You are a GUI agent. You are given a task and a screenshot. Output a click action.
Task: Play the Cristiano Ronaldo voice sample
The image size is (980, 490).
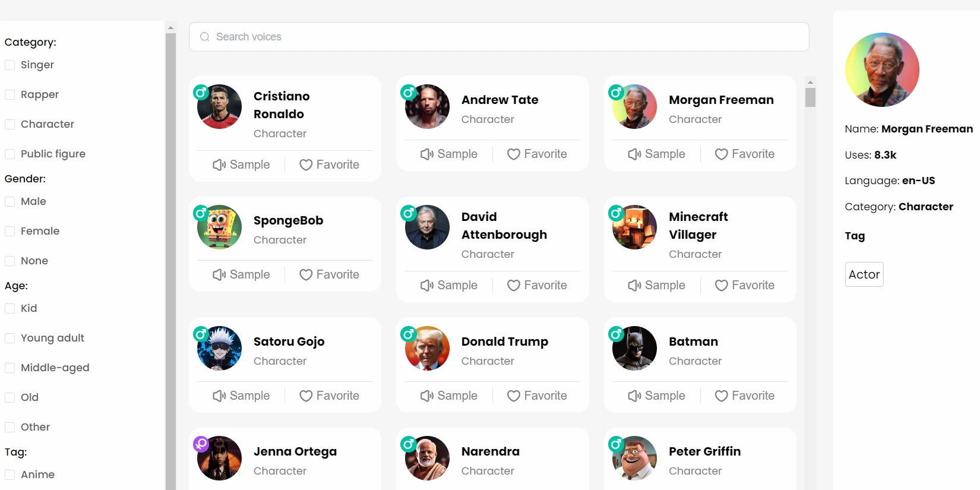[241, 165]
